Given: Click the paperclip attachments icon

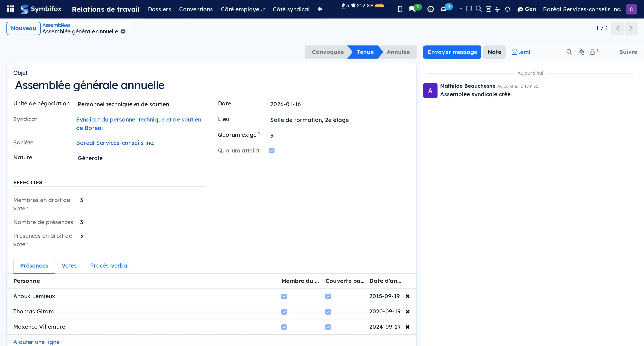Looking at the screenshot, I should pyautogui.click(x=581, y=52).
